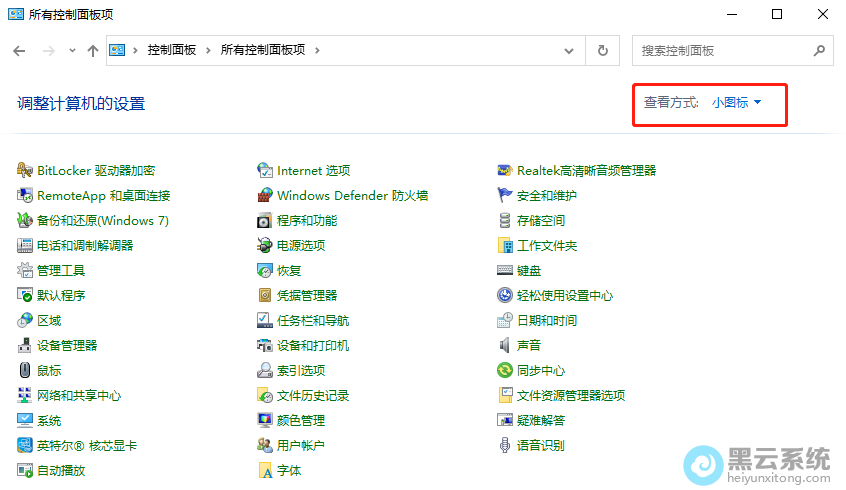Click the search magnifier icon

(819, 51)
